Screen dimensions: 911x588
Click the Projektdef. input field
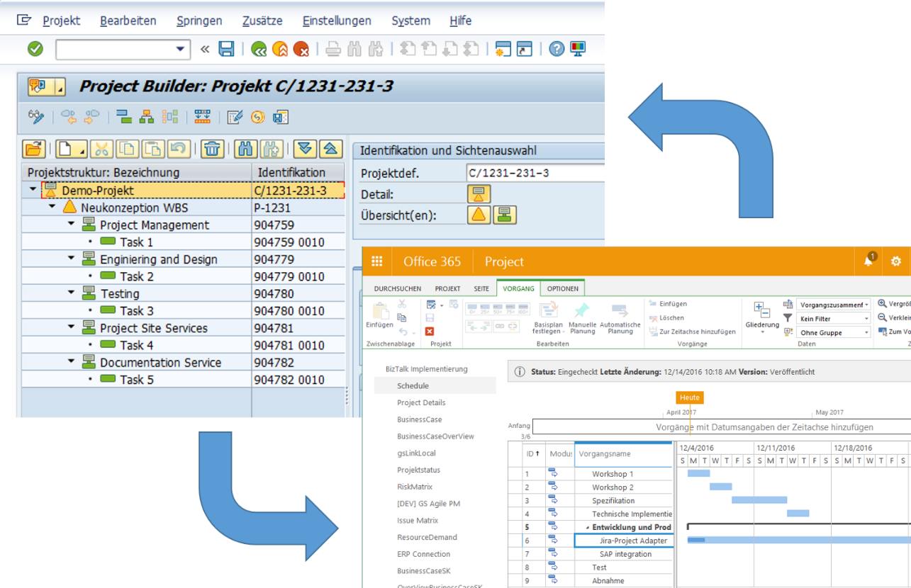point(535,174)
